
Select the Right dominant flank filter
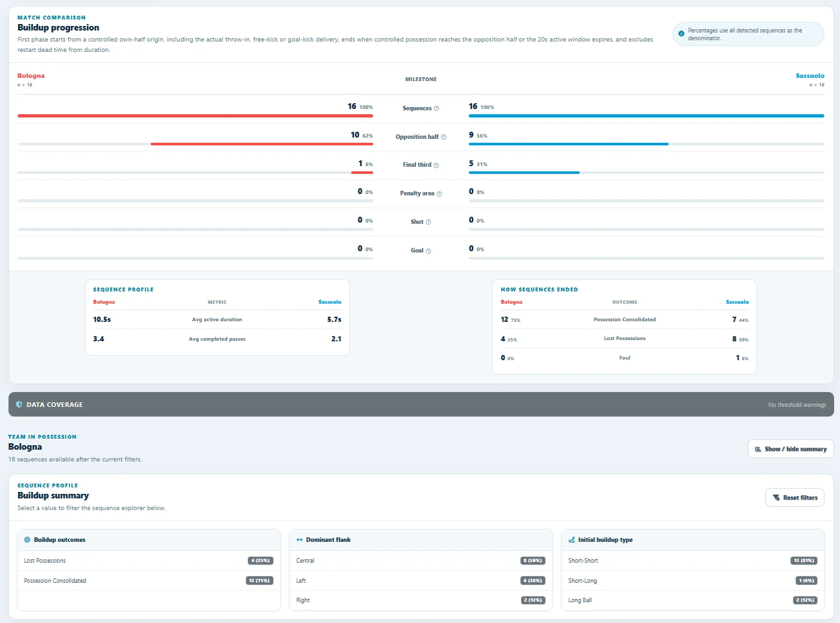tap(421, 600)
